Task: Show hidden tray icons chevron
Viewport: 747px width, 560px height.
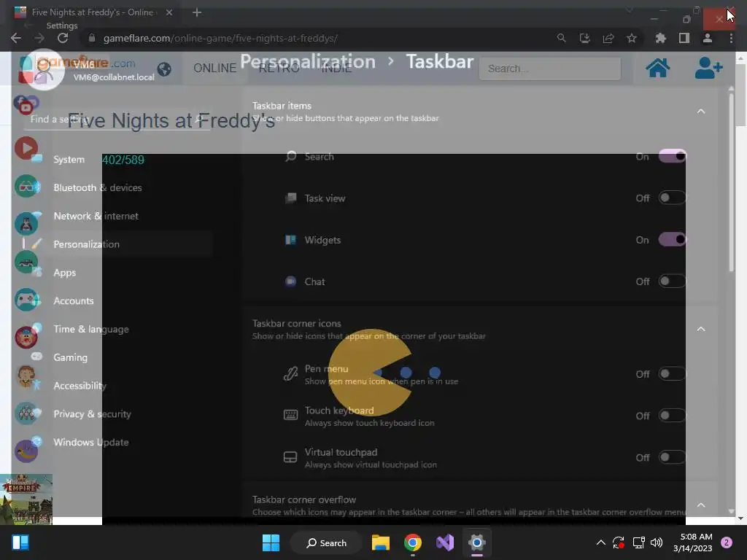Action: click(601, 542)
